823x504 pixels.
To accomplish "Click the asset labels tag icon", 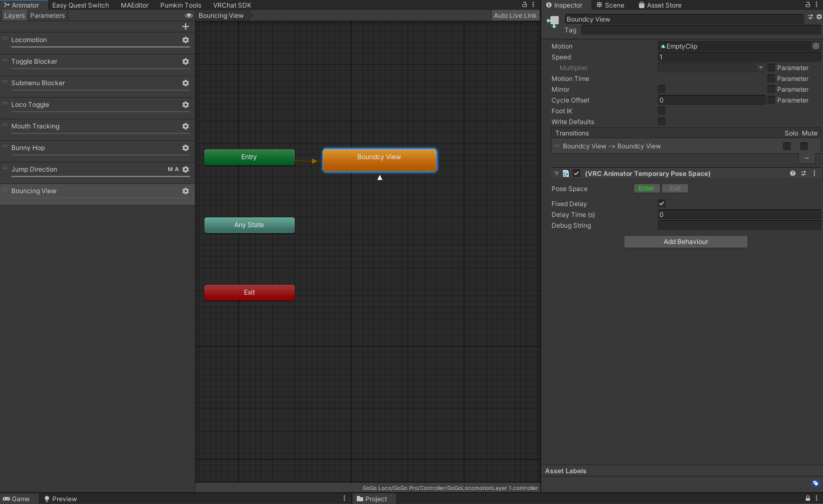I will [815, 483].
